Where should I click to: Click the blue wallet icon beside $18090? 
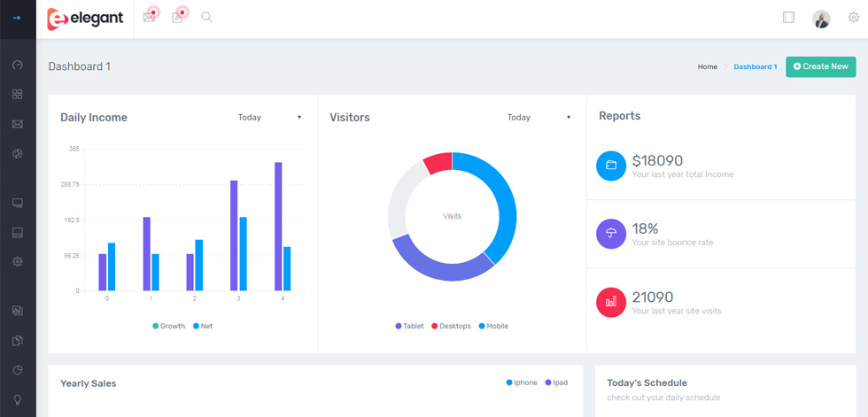611,166
